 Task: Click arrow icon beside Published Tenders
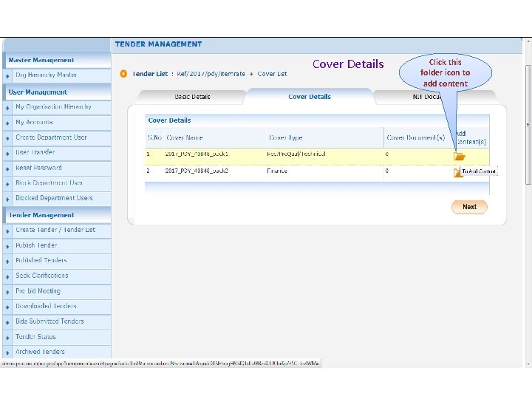click(7, 262)
